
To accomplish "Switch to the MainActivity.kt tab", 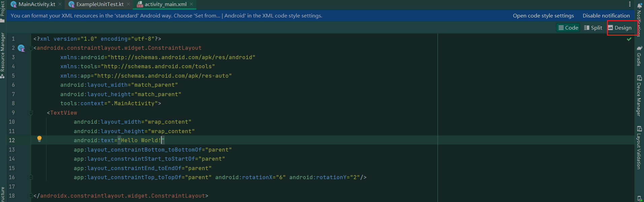I will [x=33, y=4].
